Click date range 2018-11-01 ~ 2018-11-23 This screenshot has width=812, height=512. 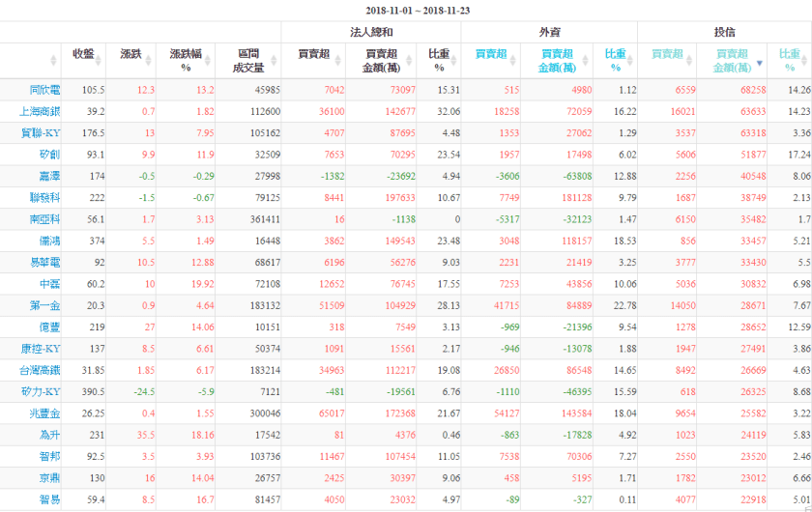406,11
